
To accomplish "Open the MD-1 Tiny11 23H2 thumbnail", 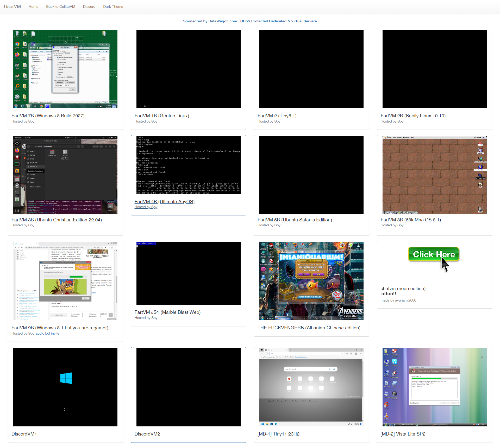I will 311,387.
